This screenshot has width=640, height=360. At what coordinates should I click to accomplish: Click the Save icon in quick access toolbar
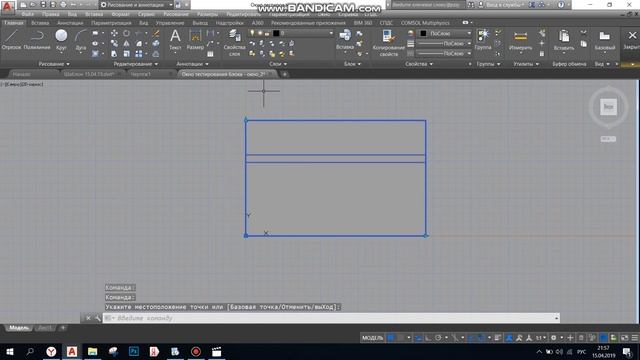(43, 5)
